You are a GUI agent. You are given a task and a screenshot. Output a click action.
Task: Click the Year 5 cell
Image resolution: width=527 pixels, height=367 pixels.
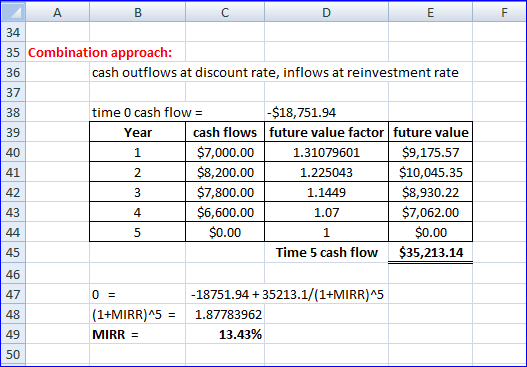[x=137, y=232]
